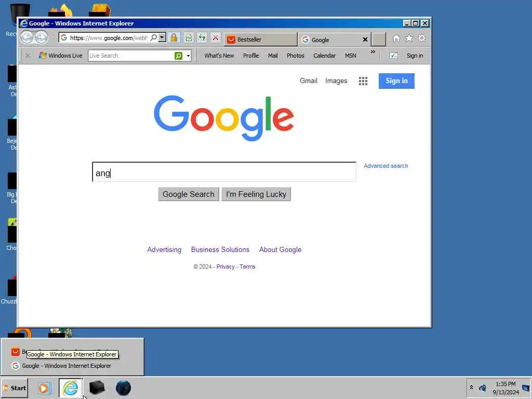Open the dark globe taskbar icon
Screen dimensions: 532x399
[123, 388]
